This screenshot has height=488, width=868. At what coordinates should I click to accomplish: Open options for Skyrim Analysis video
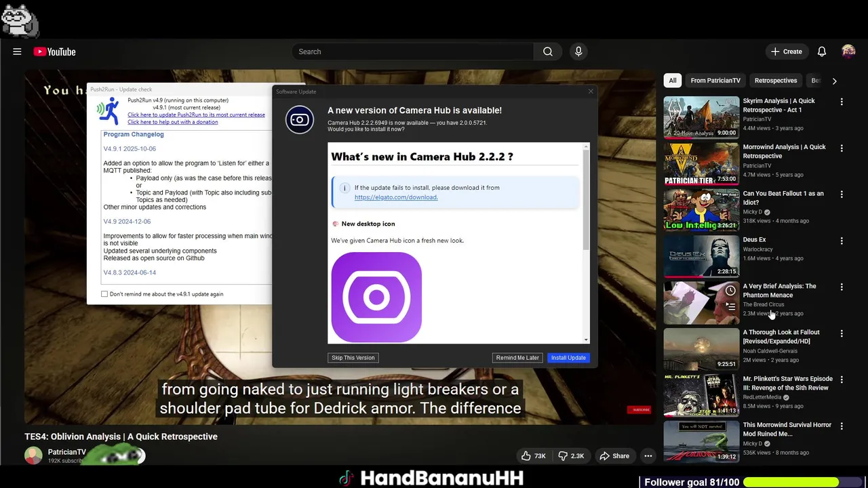(842, 102)
